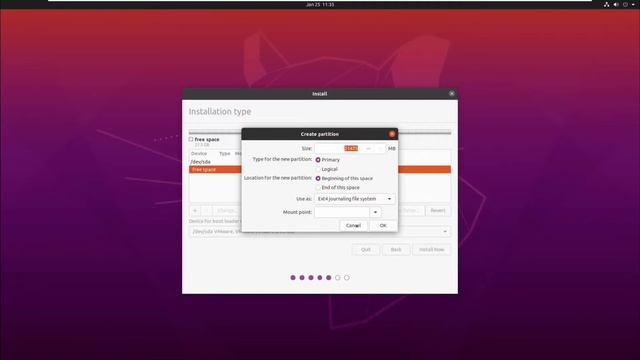
Task: Confirm the new partition with OK
Action: click(383, 225)
